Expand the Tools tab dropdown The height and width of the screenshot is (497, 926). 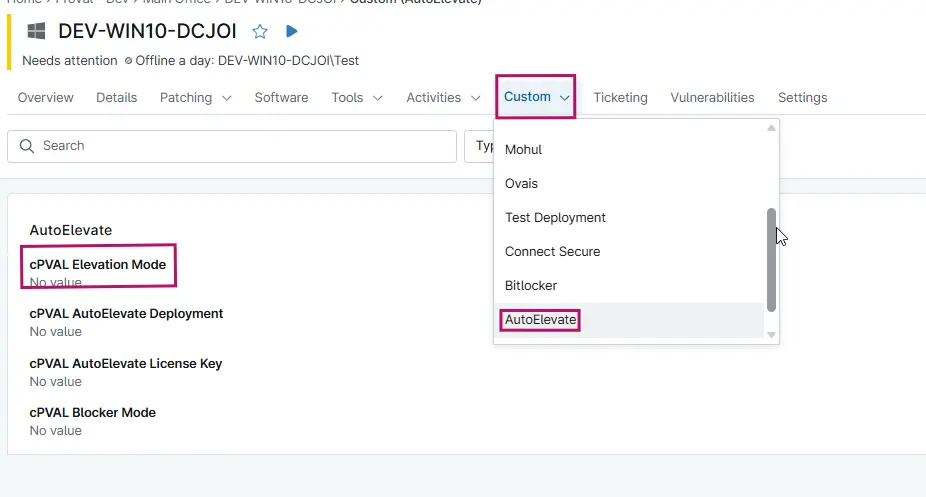coord(357,97)
